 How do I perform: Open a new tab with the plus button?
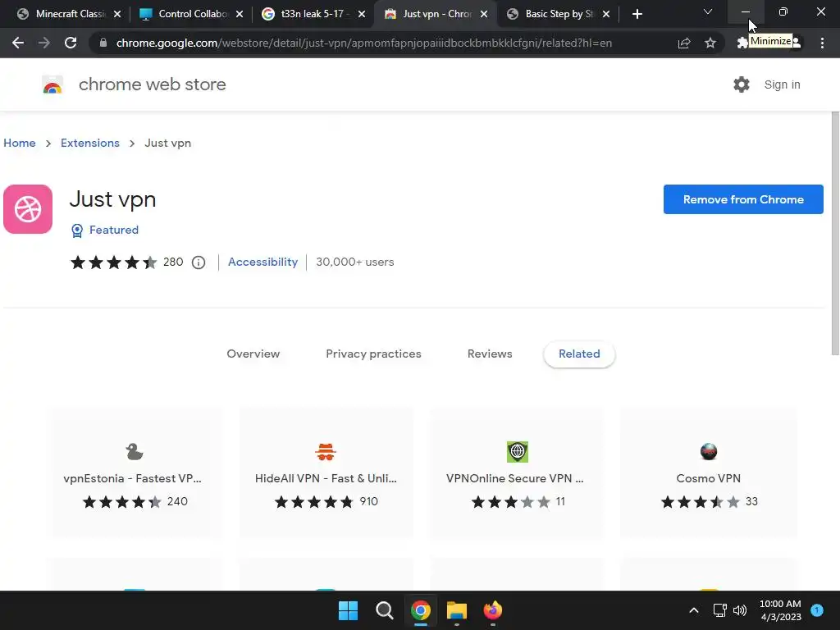point(637,14)
